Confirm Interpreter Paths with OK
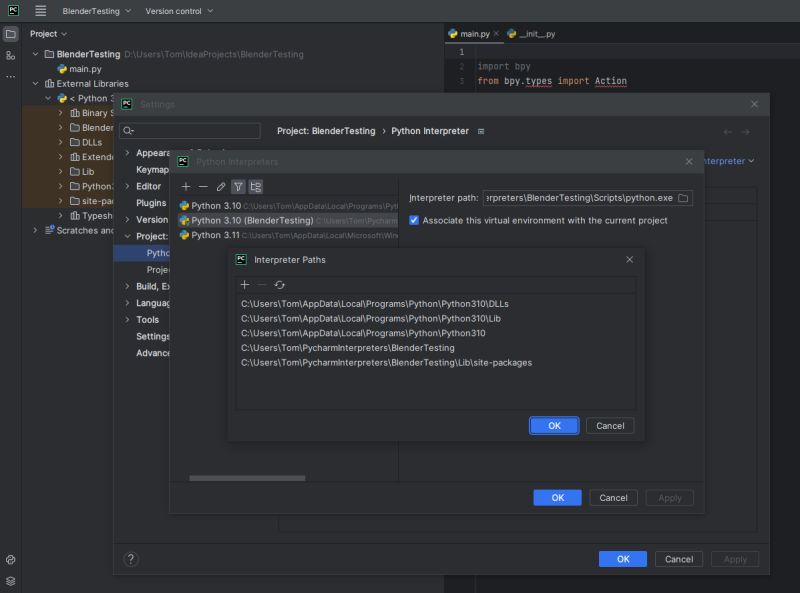The width and height of the screenshot is (800, 593). click(x=553, y=425)
